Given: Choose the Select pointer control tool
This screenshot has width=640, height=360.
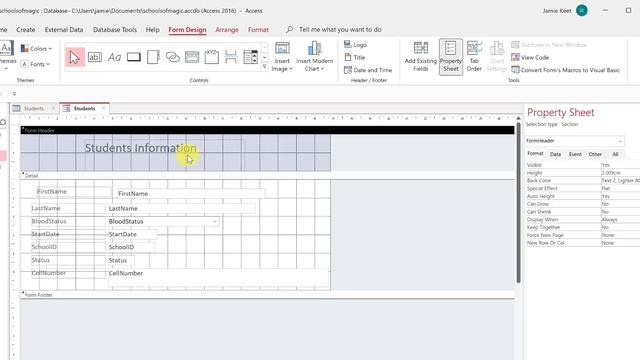Looking at the screenshot, I should [x=75, y=57].
